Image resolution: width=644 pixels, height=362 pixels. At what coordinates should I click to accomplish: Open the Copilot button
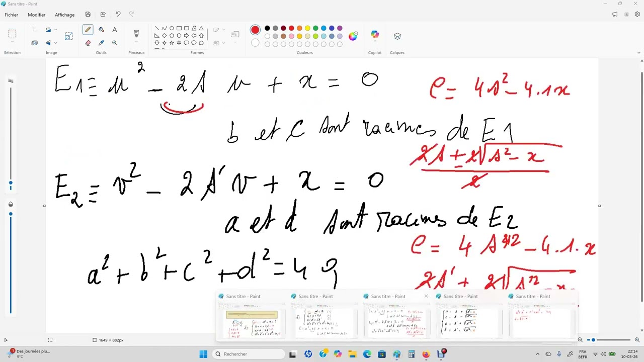pyautogui.click(x=375, y=35)
